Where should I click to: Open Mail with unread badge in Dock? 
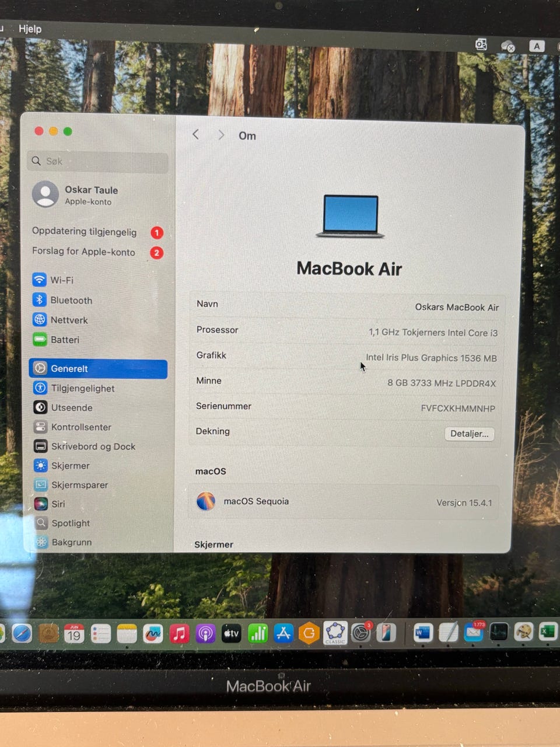[x=474, y=632]
